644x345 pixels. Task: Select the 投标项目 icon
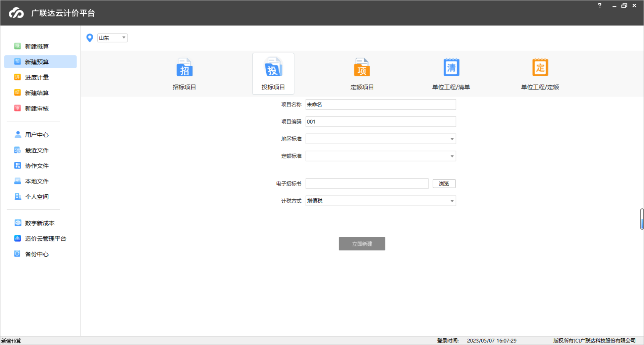273,67
